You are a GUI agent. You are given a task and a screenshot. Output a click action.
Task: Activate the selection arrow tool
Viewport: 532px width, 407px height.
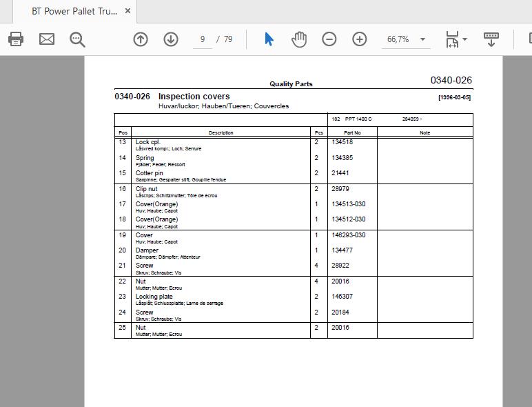pyautogui.click(x=269, y=39)
